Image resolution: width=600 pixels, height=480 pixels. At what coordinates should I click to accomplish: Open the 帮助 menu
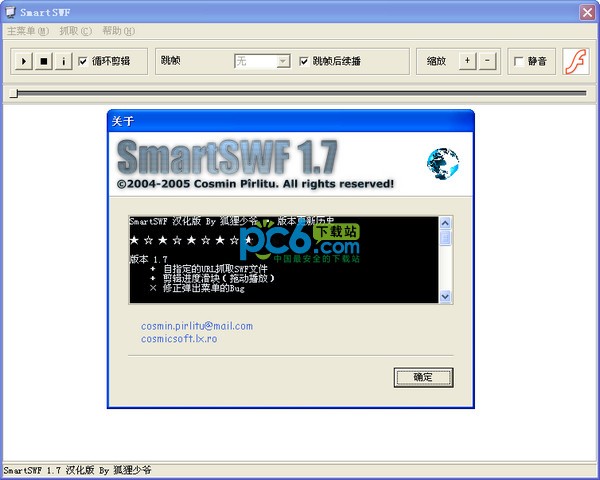(x=118, y=31)
